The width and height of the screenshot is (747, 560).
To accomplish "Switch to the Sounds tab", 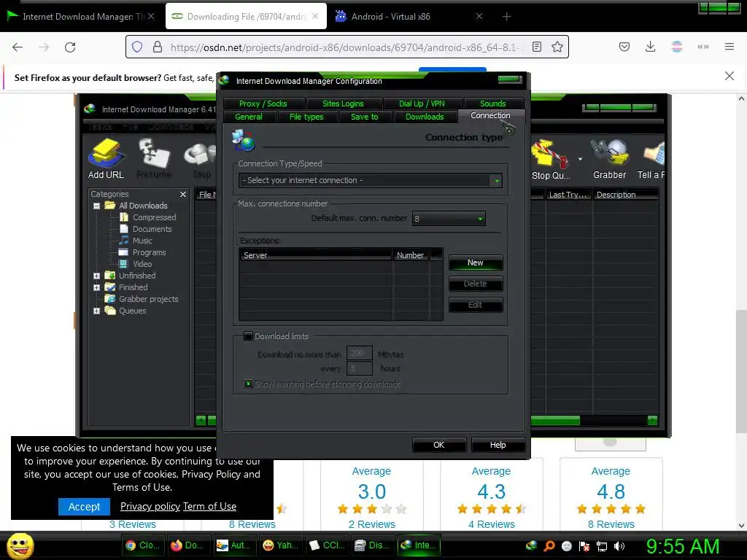I will (x=493, y=104).
